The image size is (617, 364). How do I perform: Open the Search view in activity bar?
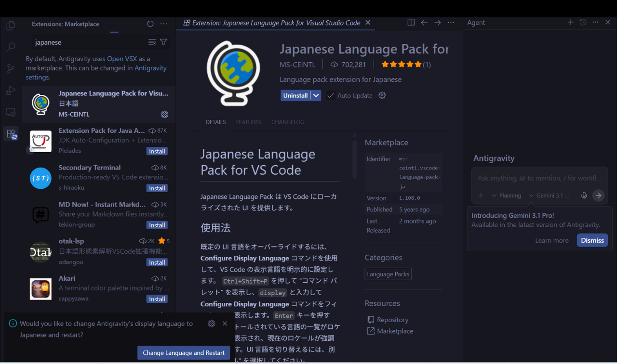tap(11, 47)
